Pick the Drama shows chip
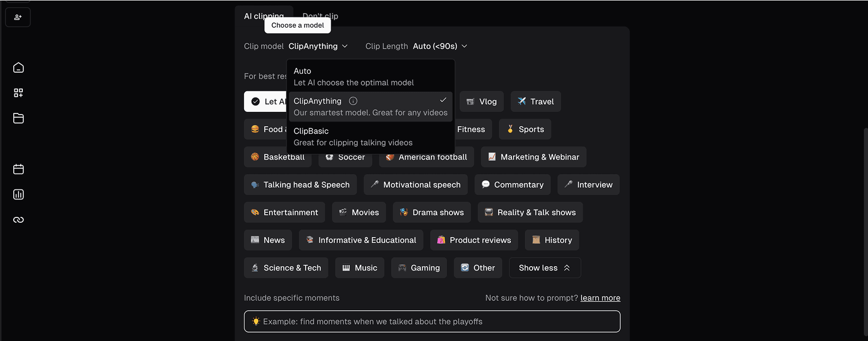The height and width of the screenshot is (341, 868). pos(432,212)
